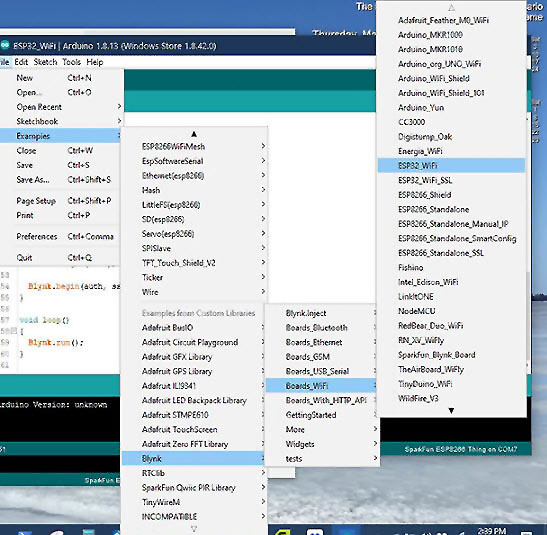Open the Sketch menu
Viewport: 547px width, 535px height.
[45, 62]
